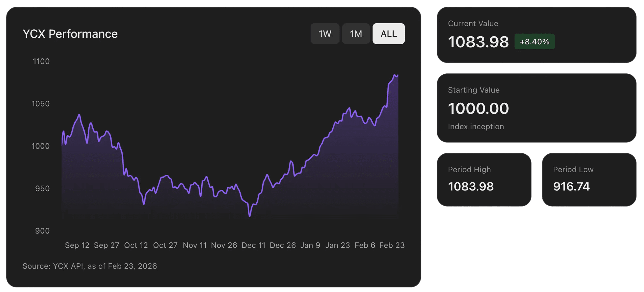Click the Index inception caption
Image resolution: width=644 pixels, height=292 pixels.
(x=476, y=126)
